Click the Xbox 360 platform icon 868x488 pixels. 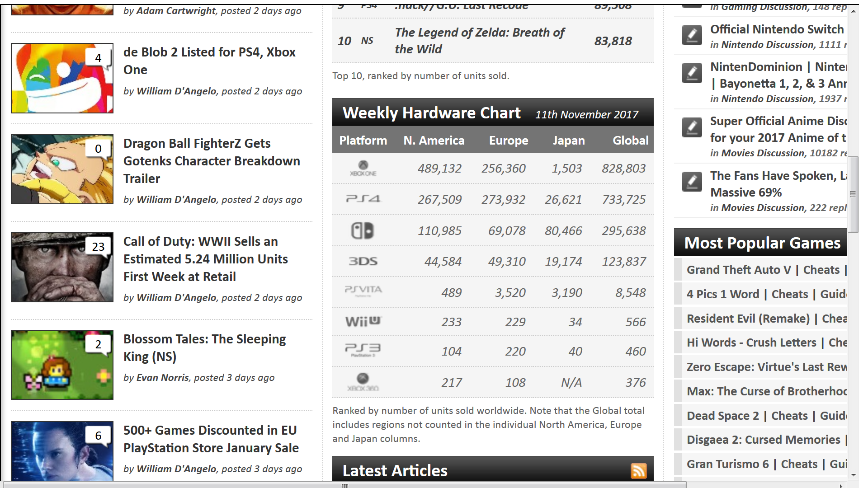coord(363,382)
